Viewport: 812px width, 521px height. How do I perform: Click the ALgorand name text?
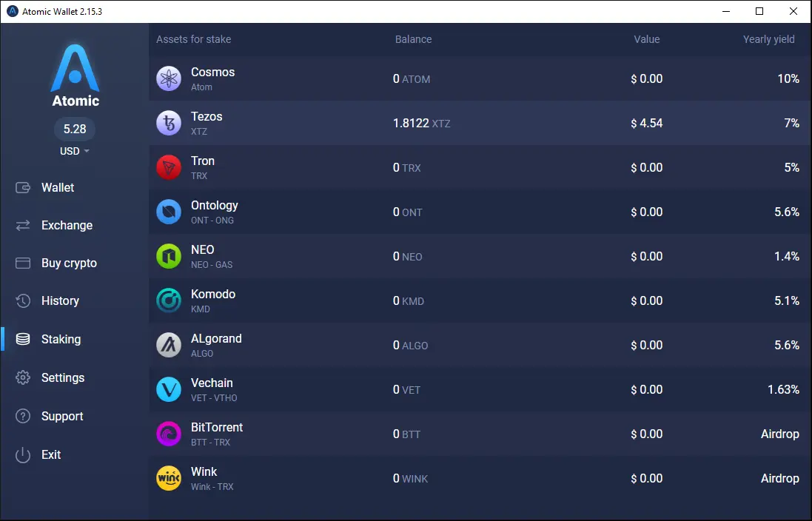pos(216,339)
